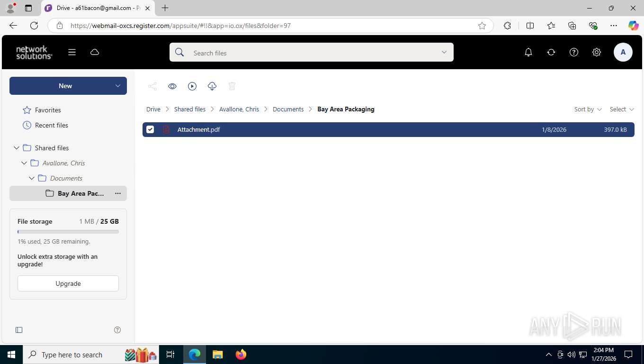This screenshot has height=364, width=644.
Task: Add page to favorites star icon
Action: [x=482, y=26]
